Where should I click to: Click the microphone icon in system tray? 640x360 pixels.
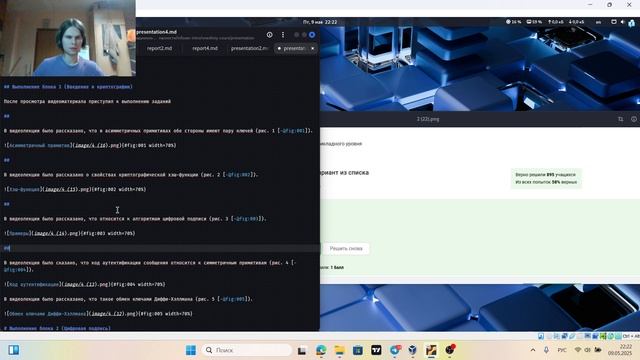click(x=546, y=350)
